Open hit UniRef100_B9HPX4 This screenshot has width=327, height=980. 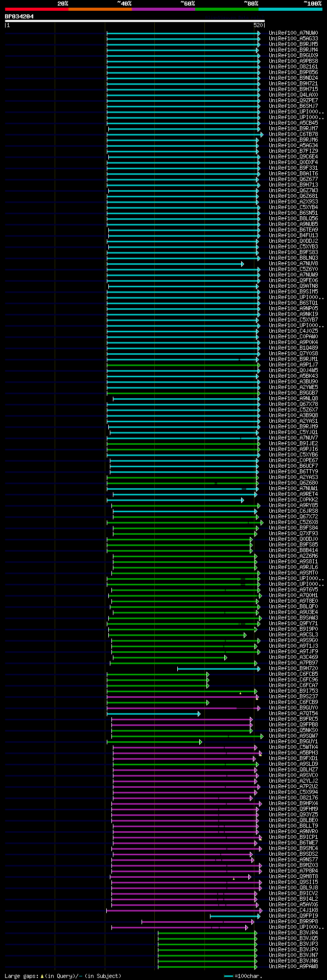tap(293, 804)
